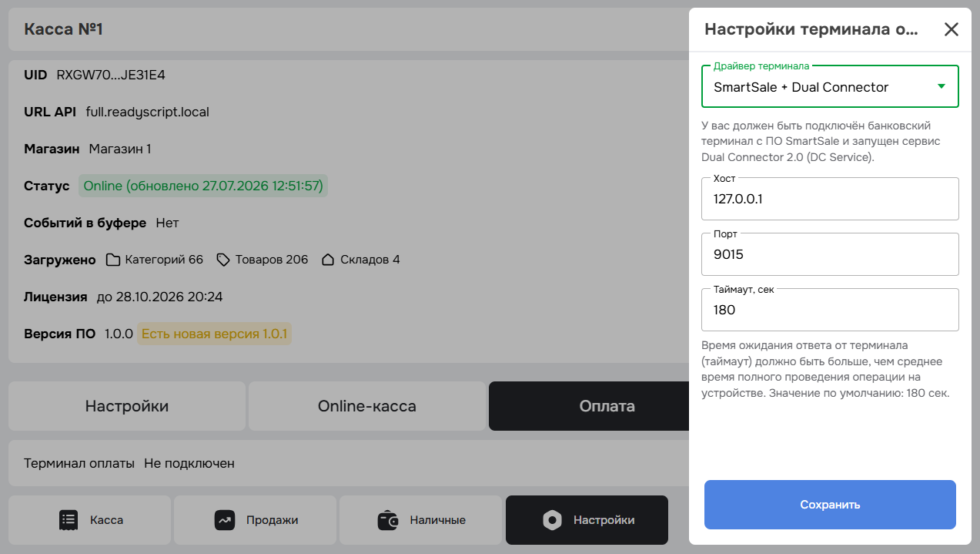
Task: Open Касса in bottom navigation
Action: pos(89,520)
